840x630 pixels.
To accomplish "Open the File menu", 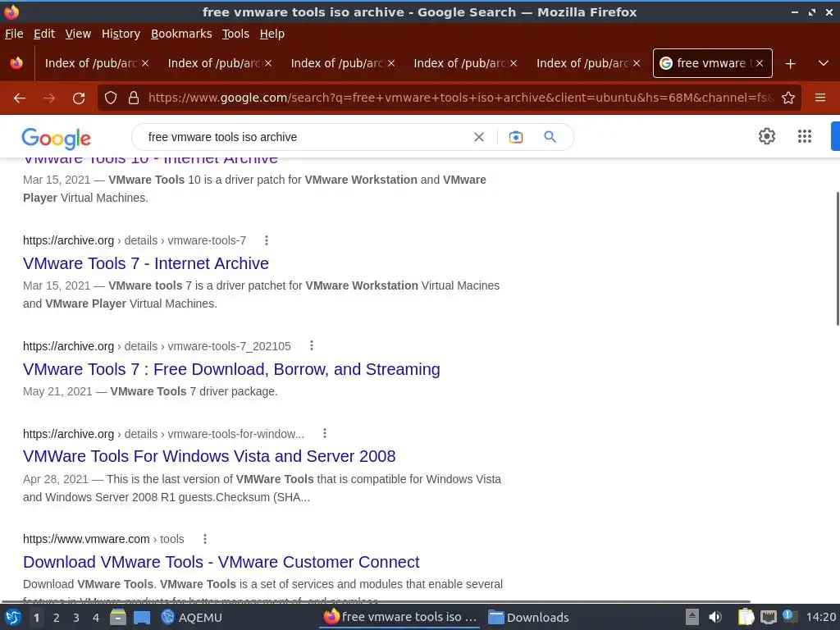I will click(x=14, y=34).
